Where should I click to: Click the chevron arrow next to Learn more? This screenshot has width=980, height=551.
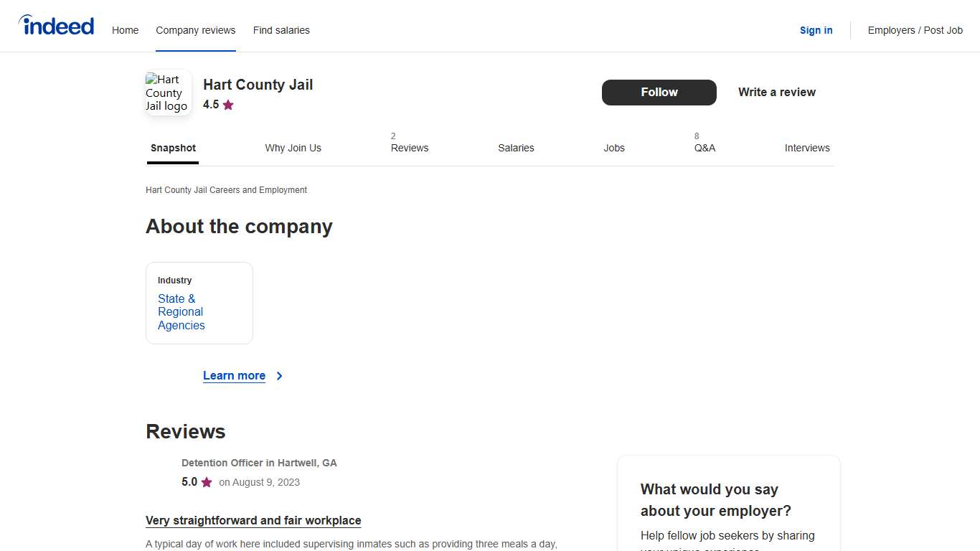point(280,376)
